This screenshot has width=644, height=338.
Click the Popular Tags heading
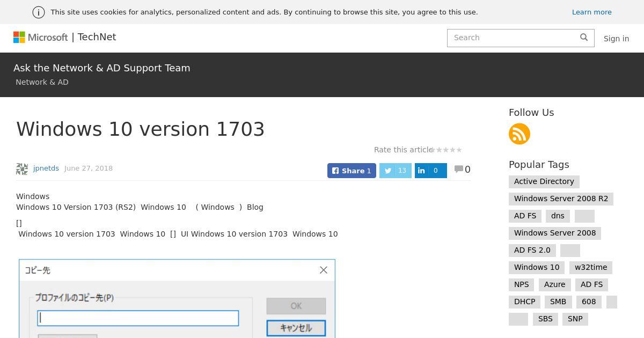(x=539, y=165)
